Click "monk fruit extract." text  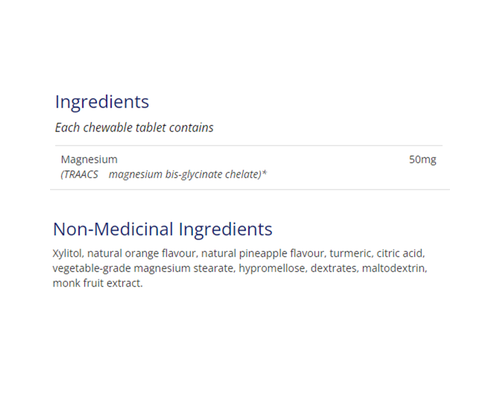pyautogui.click(x=97, y=283)
